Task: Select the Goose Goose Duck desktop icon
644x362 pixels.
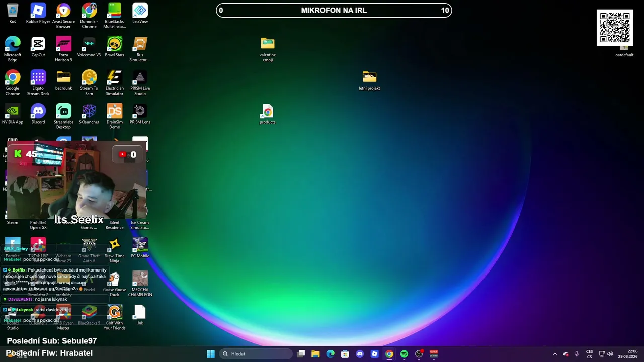Action: pyautogui.click(x=114, y=284)
